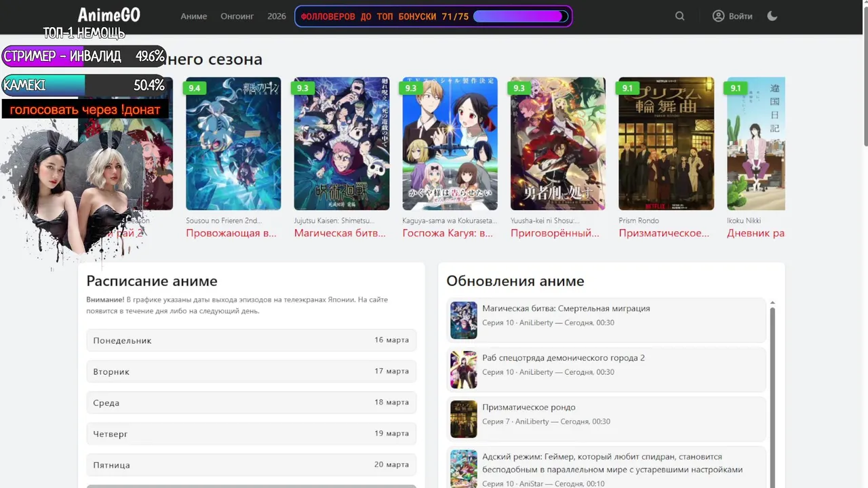Click the Призматическое... title link
Viewport: 868px width, 488px height.
tap(664, 233)
